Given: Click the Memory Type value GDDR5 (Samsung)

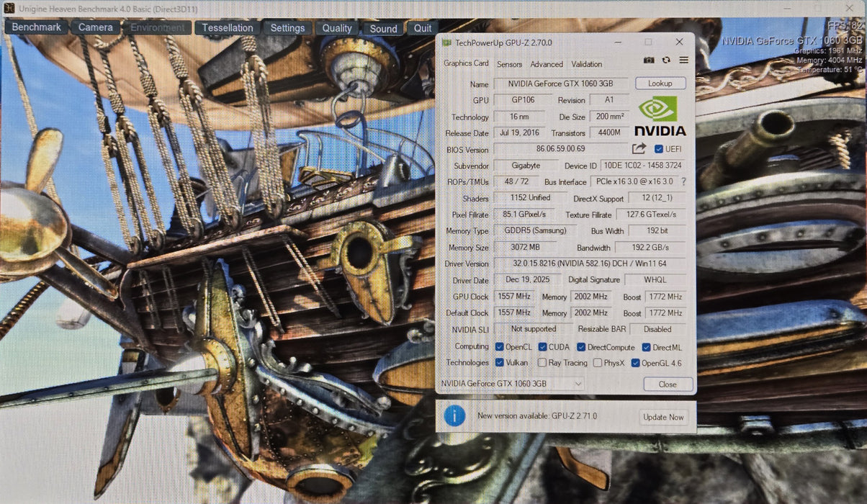Looking at the screenshot, I should 535,231.
